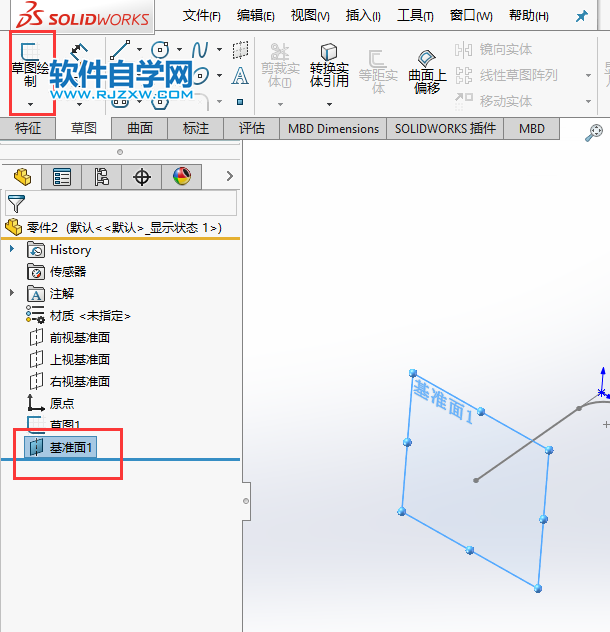Viewport: 610px width, 632px height.
Task: Open the 插入(I) menu
Action: pos(363,16)
